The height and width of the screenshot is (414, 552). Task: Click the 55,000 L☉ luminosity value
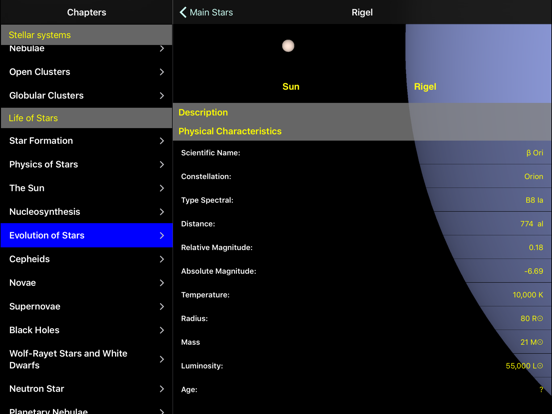[524, 366]
